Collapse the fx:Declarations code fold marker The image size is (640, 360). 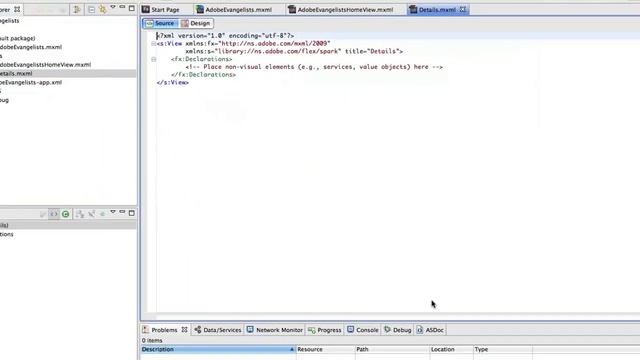(153, 59)
